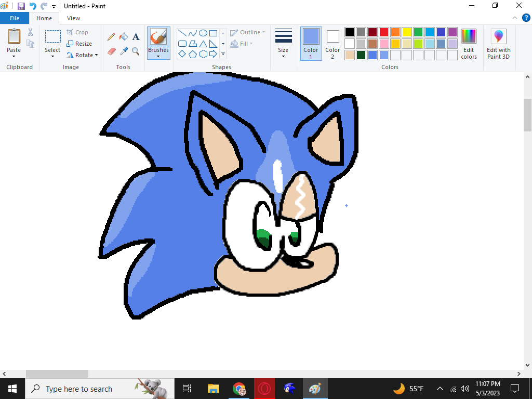Pick the red color swatch
The height and width of the screenshot is (399, 532).
(x=384, y=32)
